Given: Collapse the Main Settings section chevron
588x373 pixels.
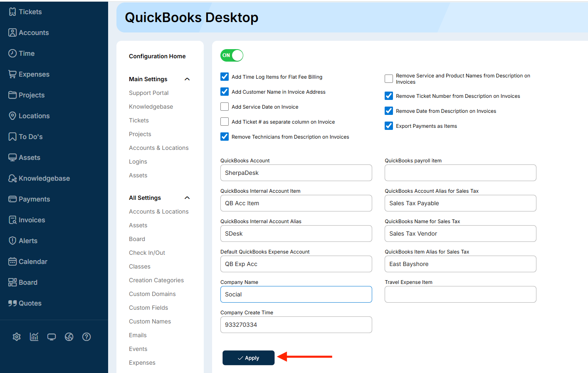Looking at the screenshot, I should click(187, 79).
